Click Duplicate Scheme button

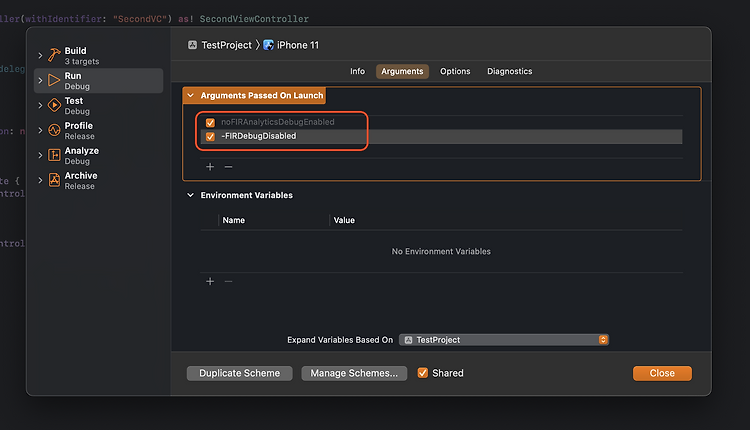pos(240,373)
